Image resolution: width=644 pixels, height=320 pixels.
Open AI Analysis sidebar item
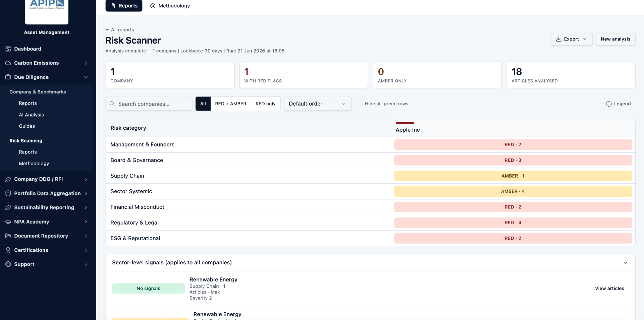click(x=31, y=115)
